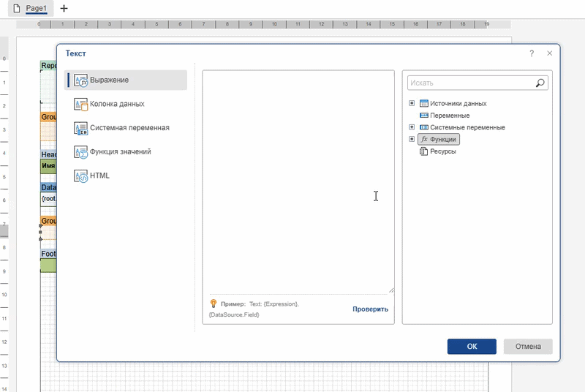This screenshot has height=392, width=585.
Task: Close the Текст dialog
Action: point(549,53)
